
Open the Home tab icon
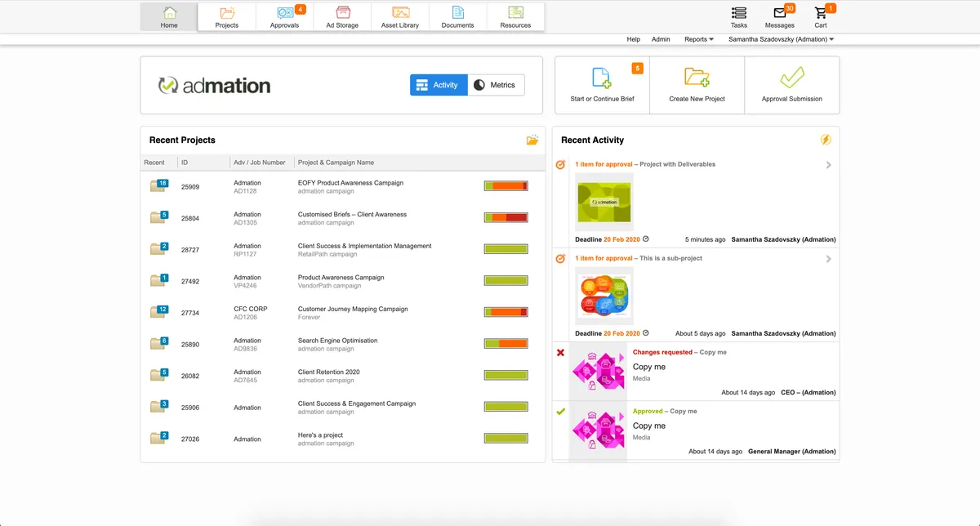click(x=169, y=13)
